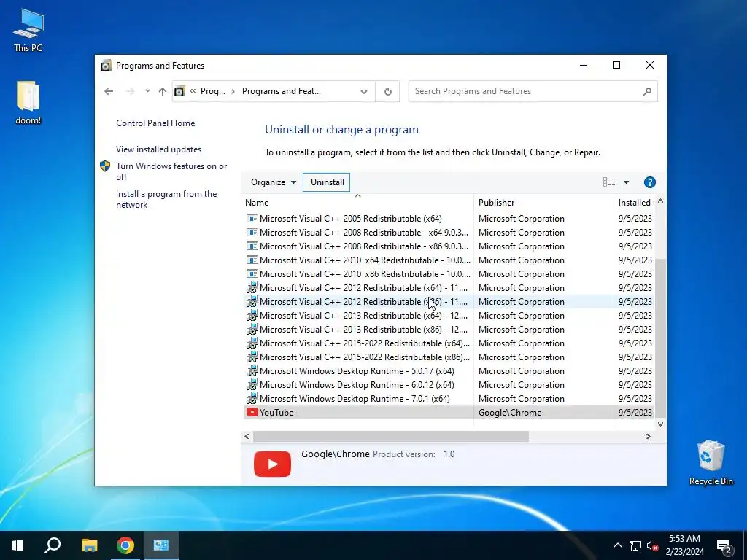Sort by Name column header

click(x=357, y=203)
